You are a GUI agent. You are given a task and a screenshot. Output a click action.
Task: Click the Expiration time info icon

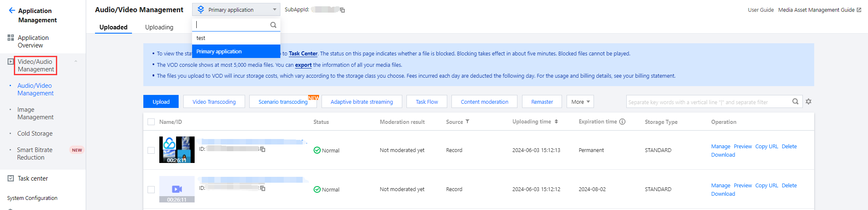pyautogui.click(x=623, y=122)
